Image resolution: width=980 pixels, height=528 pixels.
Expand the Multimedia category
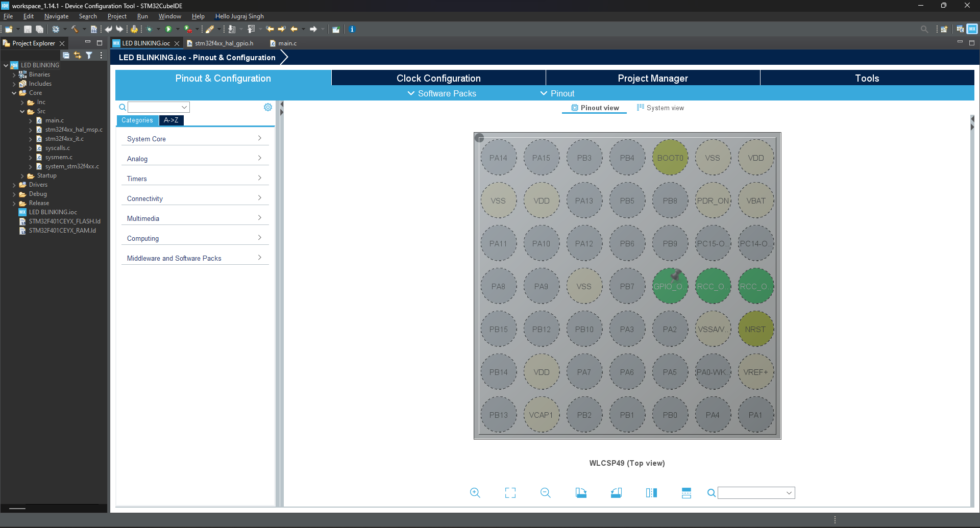pyautogui.click(x=195, y=218)
